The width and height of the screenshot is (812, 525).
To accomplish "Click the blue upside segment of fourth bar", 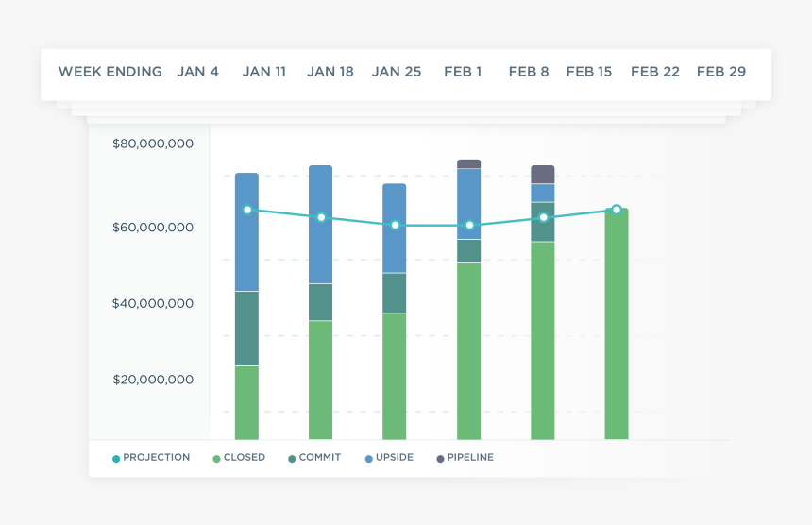I will 468,204.
